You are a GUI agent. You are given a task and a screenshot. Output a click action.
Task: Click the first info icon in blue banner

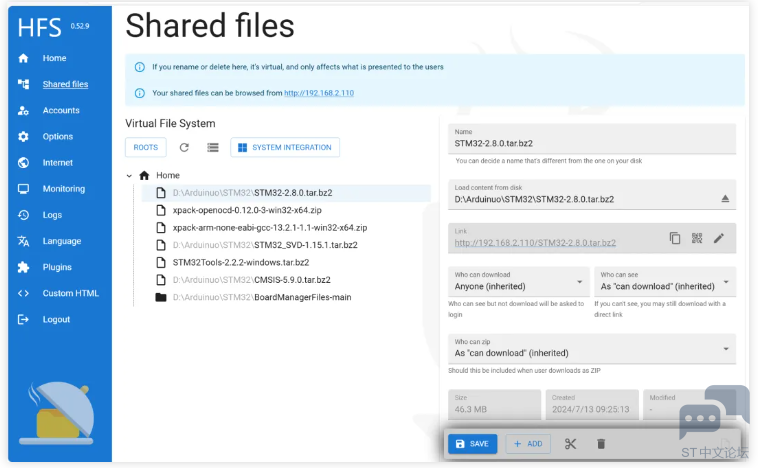(139, 67)
